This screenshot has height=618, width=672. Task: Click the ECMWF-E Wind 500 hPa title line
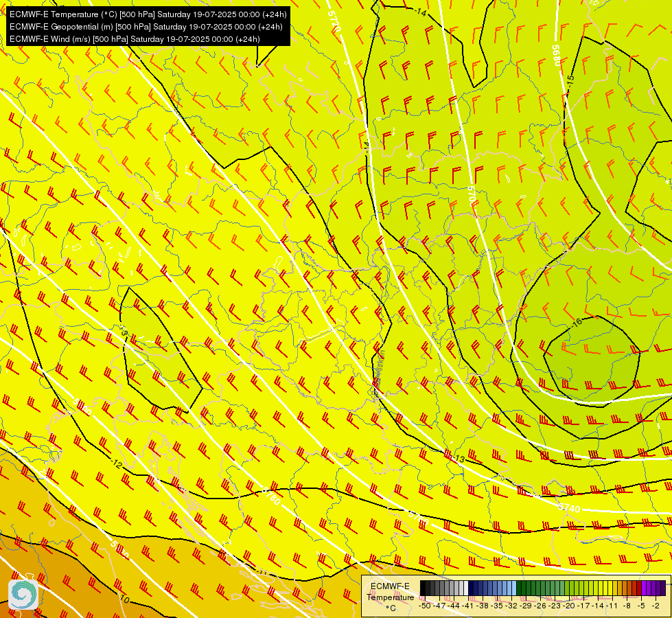pos(135,39)
